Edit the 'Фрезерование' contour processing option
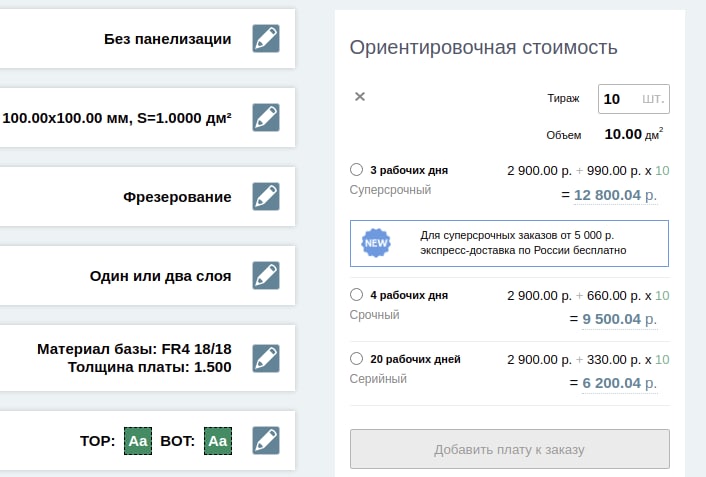706x477 pixels. coord(266,196)
